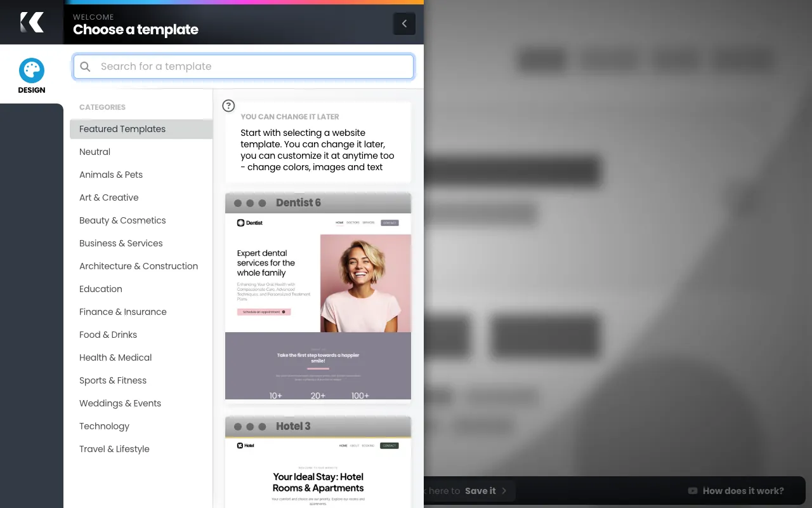Focus the Search for a template field
The height and width of the screenshot is (508, 812).
(x=244, y=67)
